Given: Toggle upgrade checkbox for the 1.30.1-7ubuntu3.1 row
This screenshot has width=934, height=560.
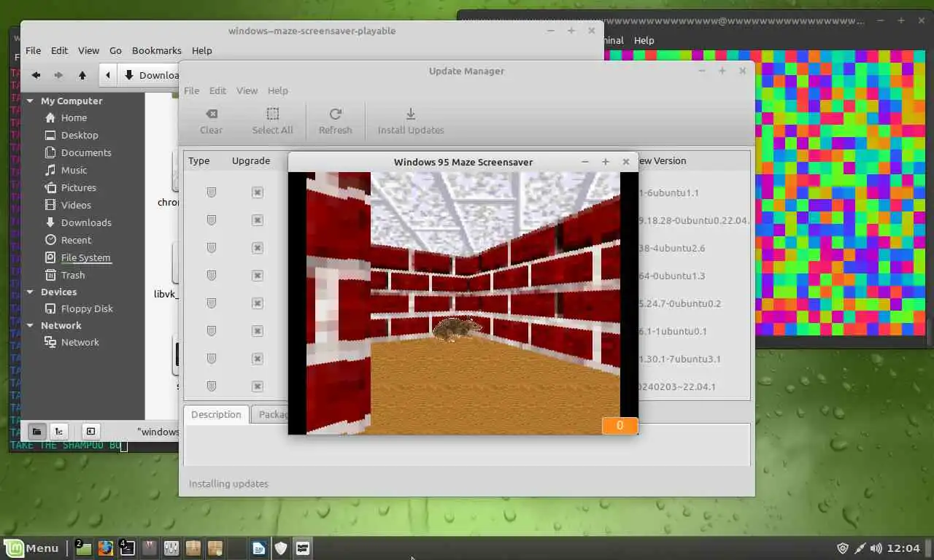Looking at the screenshot, I should coord(257,359).
